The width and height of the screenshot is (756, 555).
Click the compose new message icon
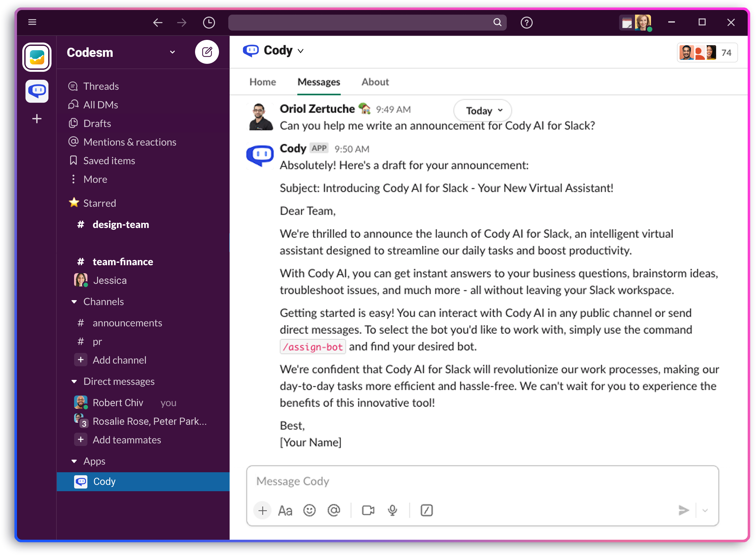pos(207,52)
